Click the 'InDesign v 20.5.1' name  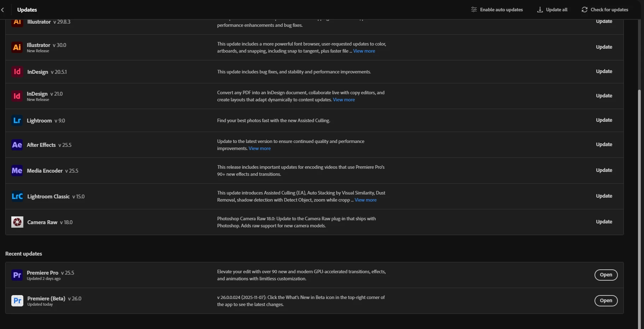tap(47, 72)
